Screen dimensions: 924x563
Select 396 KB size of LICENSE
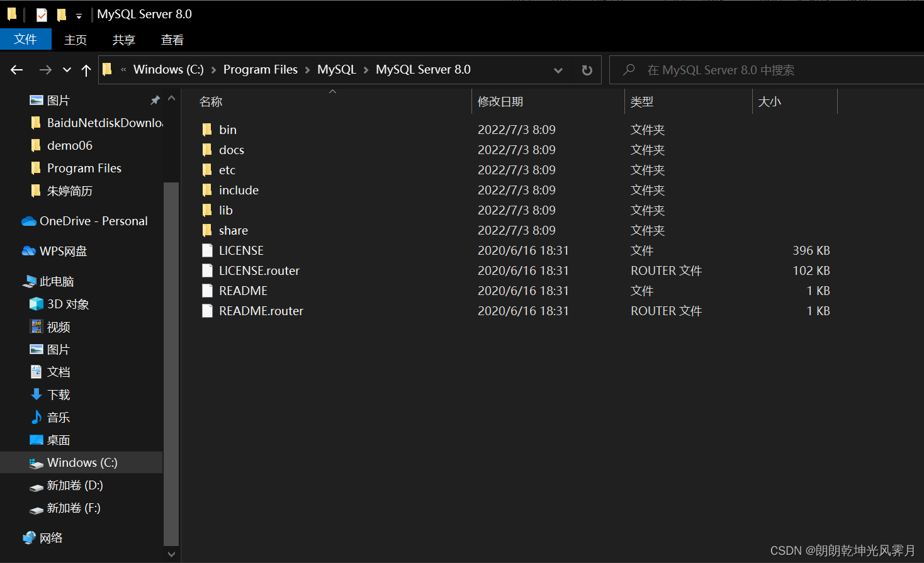point(811,250)
